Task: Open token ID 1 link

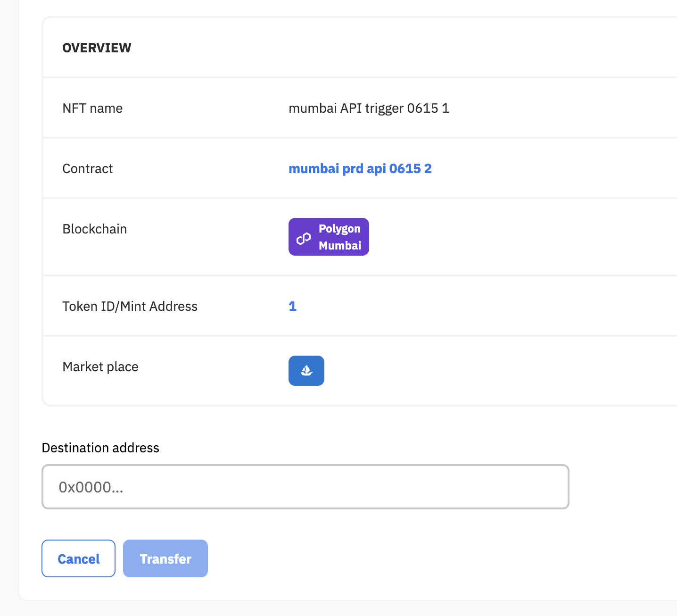Action: tap(292, 307)
